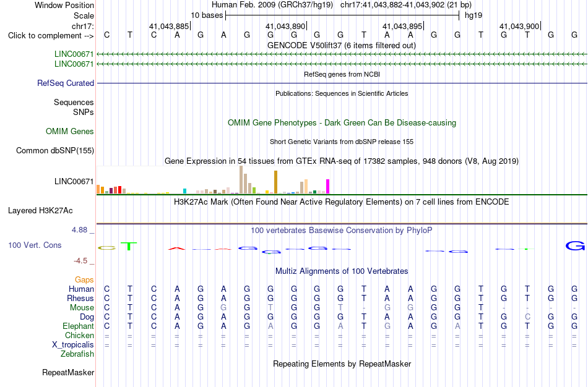The image size is (588, 387).
Task: Click the 41,043,895 coordinate tick label
Action: pos(402,26)
